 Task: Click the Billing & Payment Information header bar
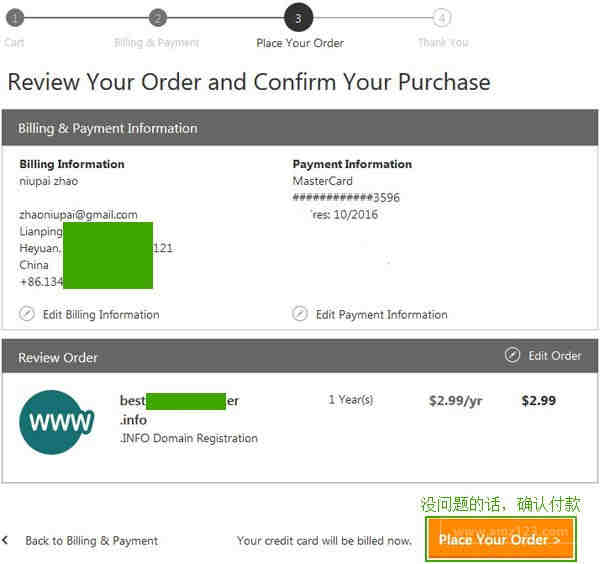[300, 128]
